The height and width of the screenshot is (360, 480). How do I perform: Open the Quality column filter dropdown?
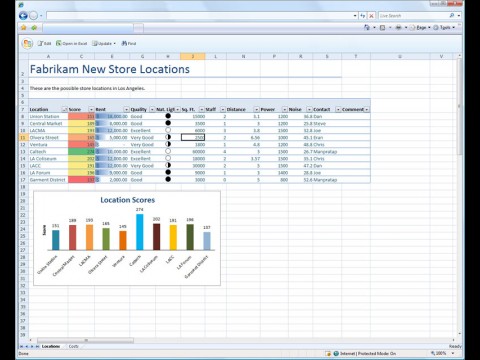point(152,109)
